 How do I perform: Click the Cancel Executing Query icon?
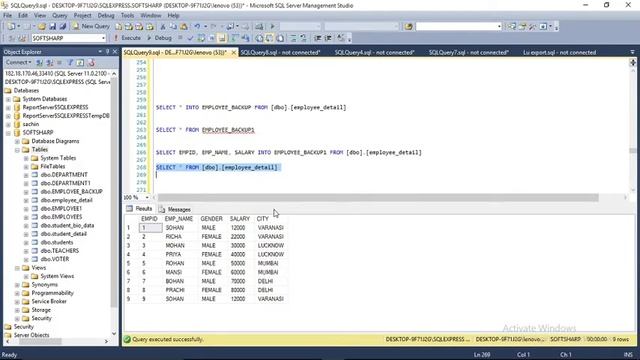[x=180, y=38]
